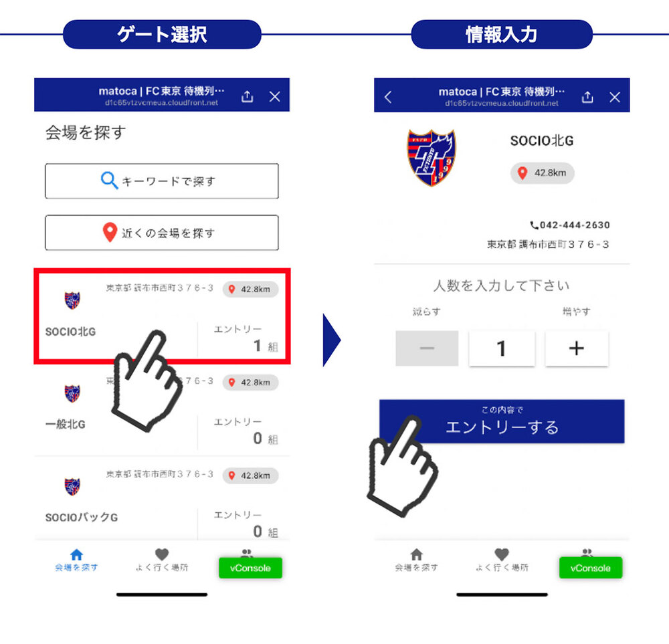Click green vConsole button on left screen

[250, 568]
